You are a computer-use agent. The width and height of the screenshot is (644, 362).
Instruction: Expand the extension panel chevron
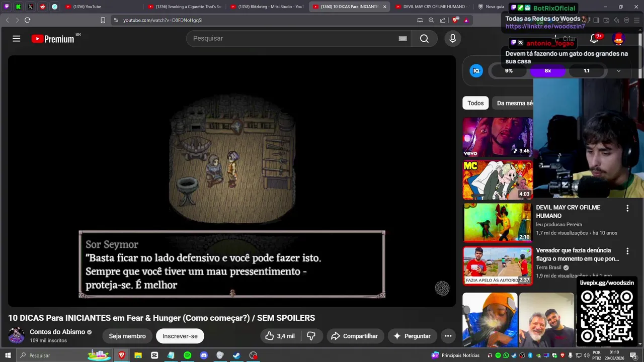[619, 71]
